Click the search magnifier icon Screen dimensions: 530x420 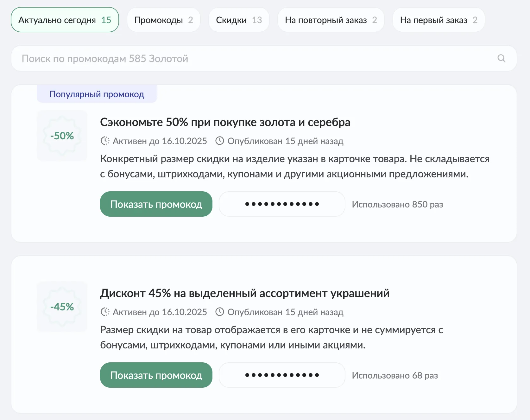click(x=501, y=58)
